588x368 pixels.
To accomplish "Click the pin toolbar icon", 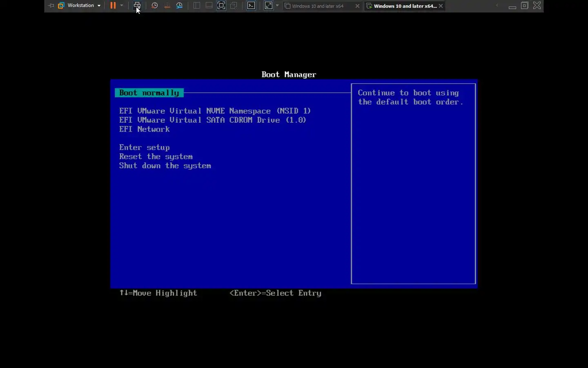I will click(51, 6).
